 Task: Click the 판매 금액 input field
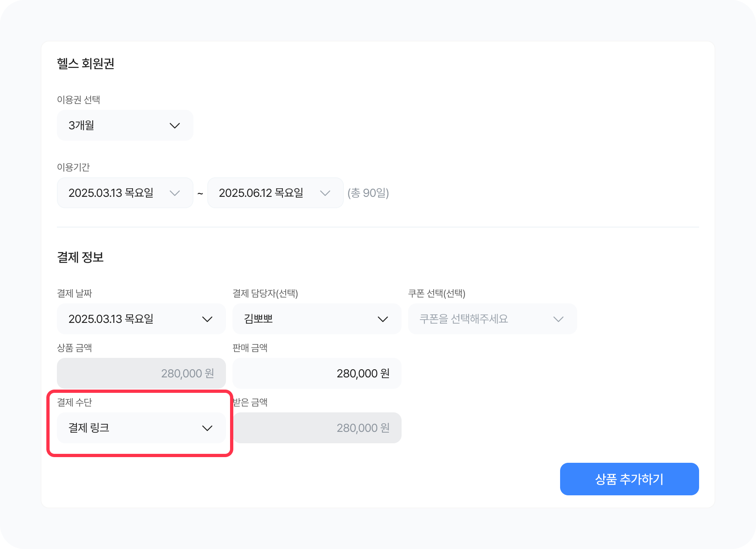click(317, 373)
